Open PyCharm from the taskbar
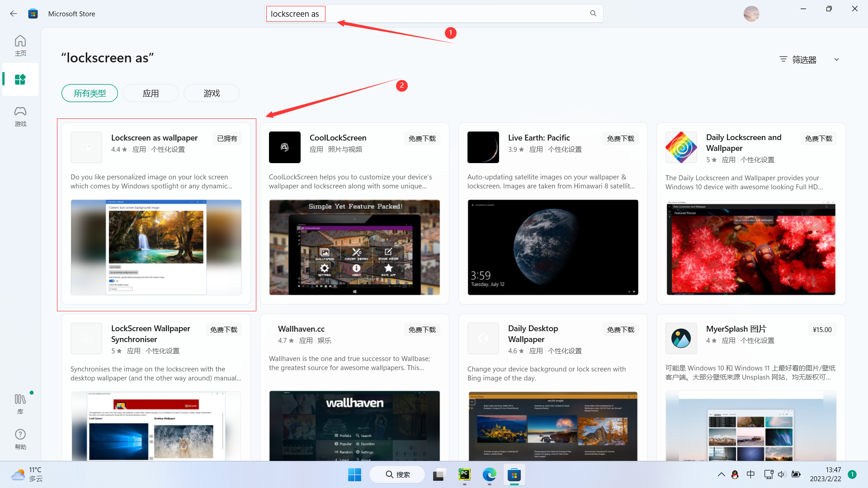The image size is (868, 488). coord(464,474)
